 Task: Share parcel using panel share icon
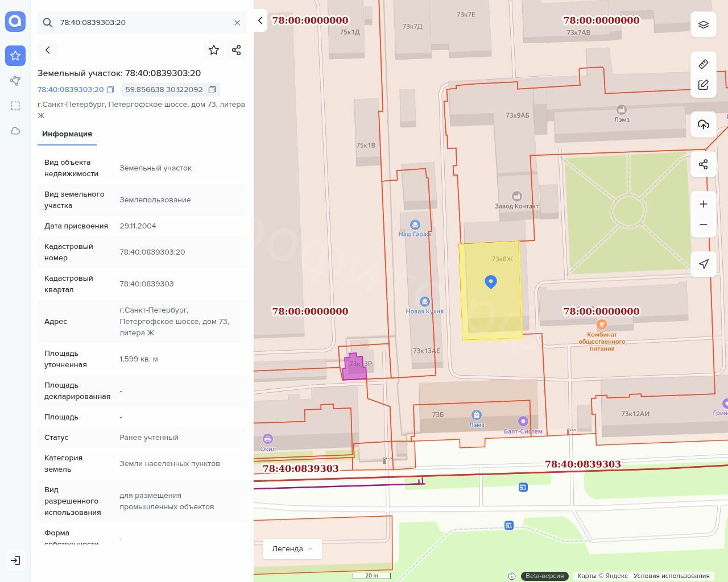coord(237,50)
